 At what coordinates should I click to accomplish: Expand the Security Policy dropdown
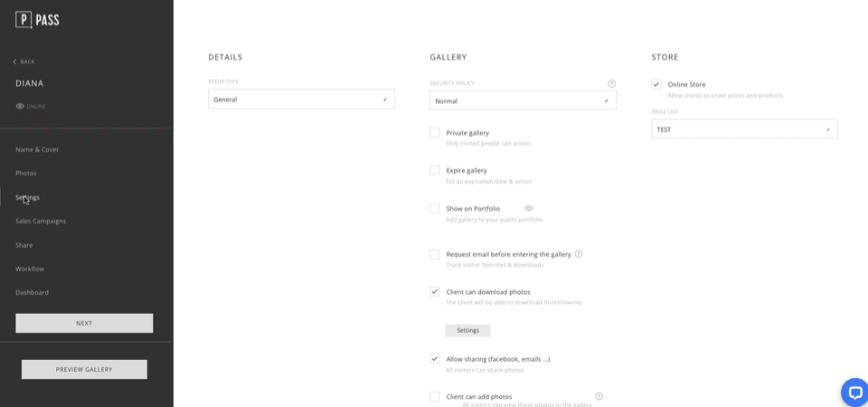tap(524, 100)
